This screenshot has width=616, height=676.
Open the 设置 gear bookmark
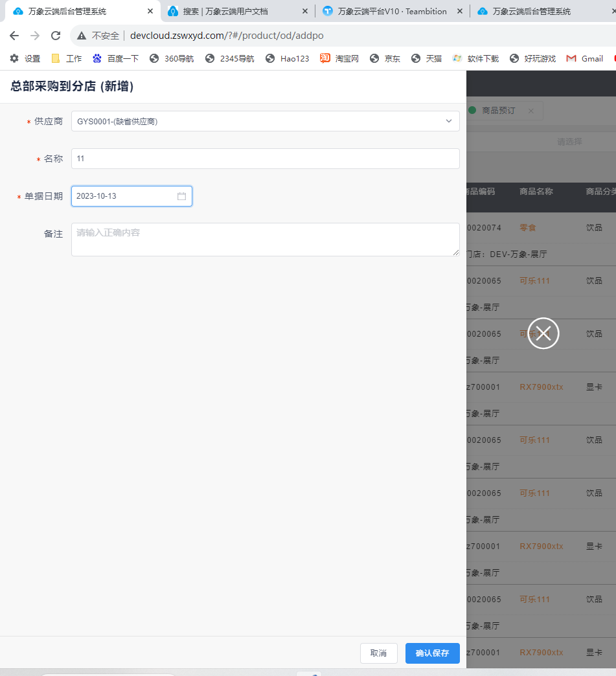25,59
